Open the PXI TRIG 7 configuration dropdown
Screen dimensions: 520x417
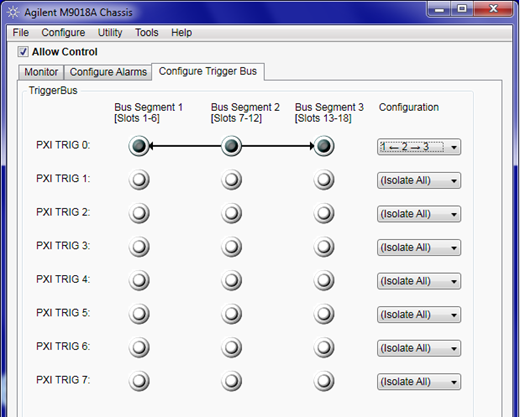419,382
